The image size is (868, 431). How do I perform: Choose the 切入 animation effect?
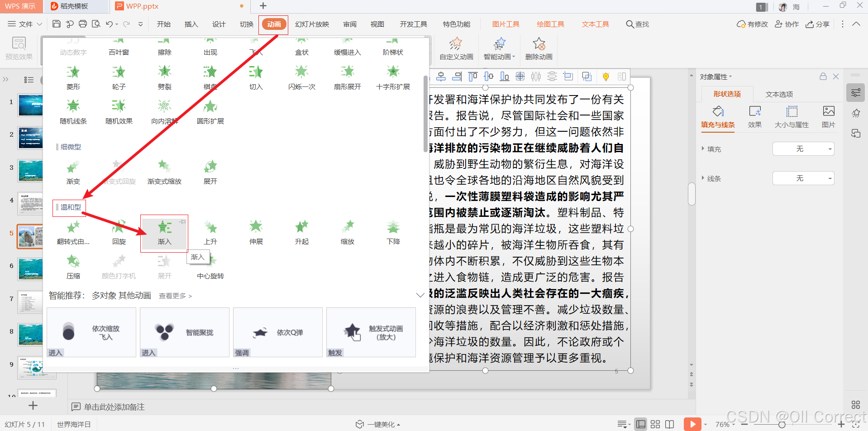click(256, 77)
